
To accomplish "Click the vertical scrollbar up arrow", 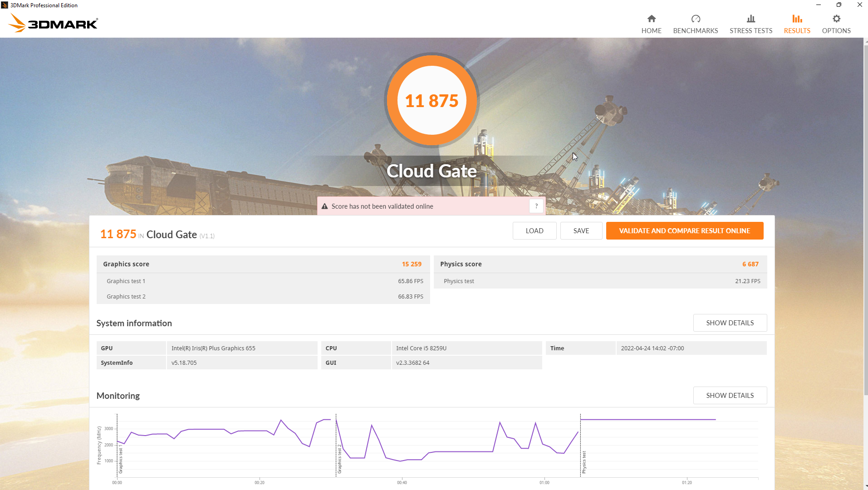I will tap(865, 41).
